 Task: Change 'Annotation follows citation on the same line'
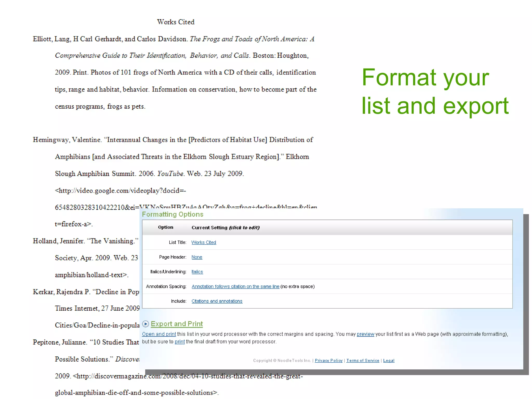[235, 287]
